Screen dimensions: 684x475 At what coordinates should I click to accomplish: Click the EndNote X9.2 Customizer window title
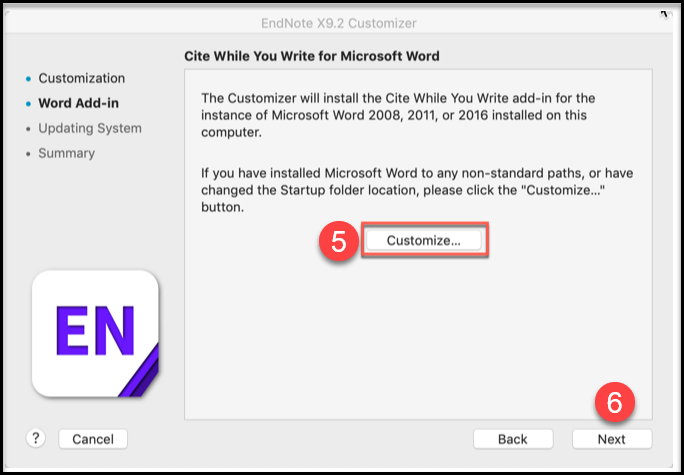pos(341,23)
